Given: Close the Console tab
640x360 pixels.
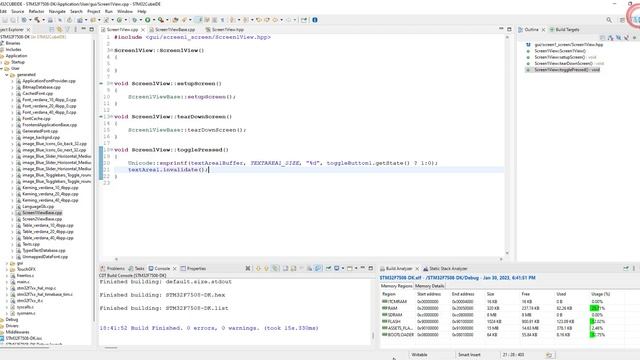Looking at the screenshot, I should 175,269.
